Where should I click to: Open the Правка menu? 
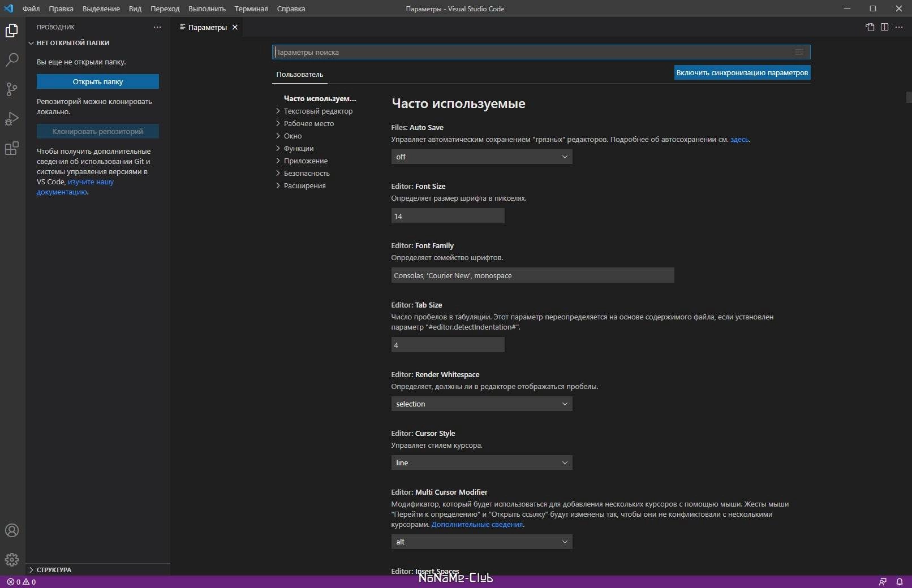tap(61, 8)
